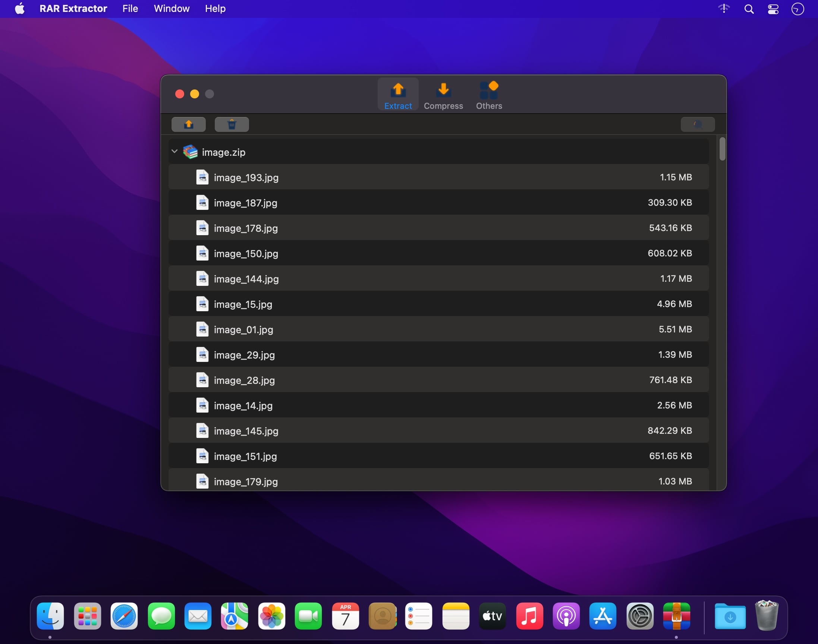The image size is (818, 644).
Task: Select the image_15.jpg file row
Action: pos(243,304)
